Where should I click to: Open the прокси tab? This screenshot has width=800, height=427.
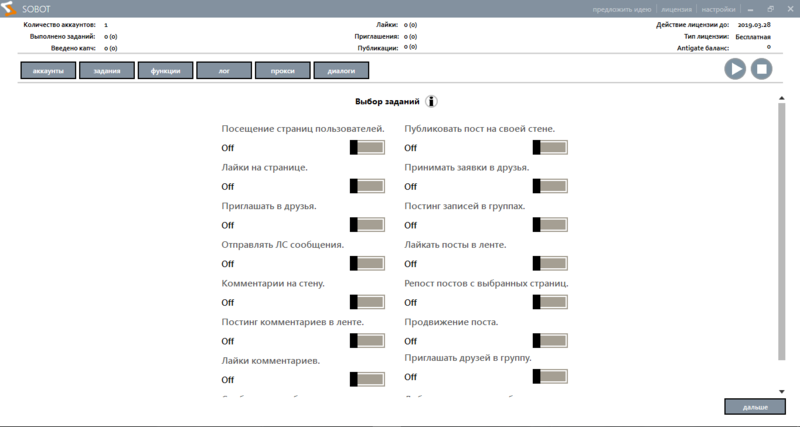coord(282,71)
